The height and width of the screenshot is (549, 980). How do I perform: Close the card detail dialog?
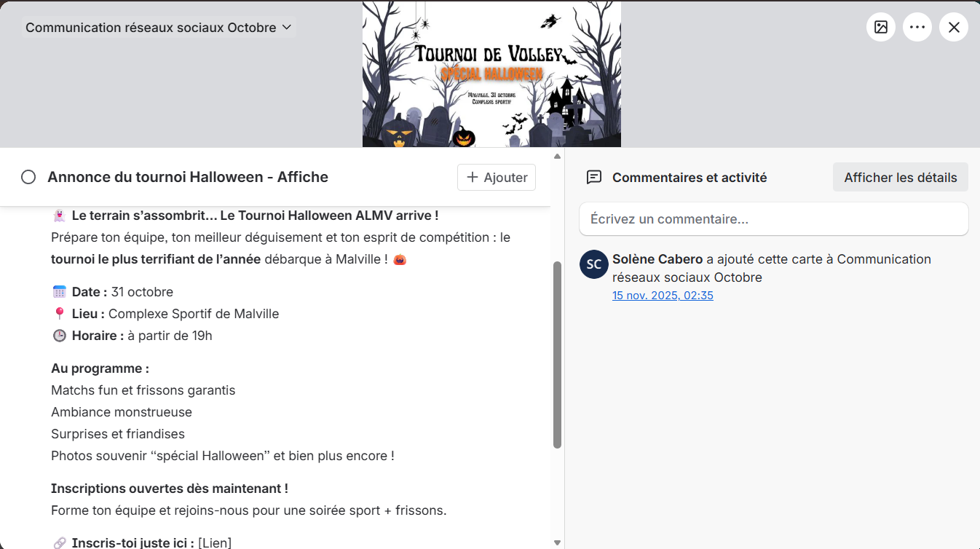[x=954, y=28]
